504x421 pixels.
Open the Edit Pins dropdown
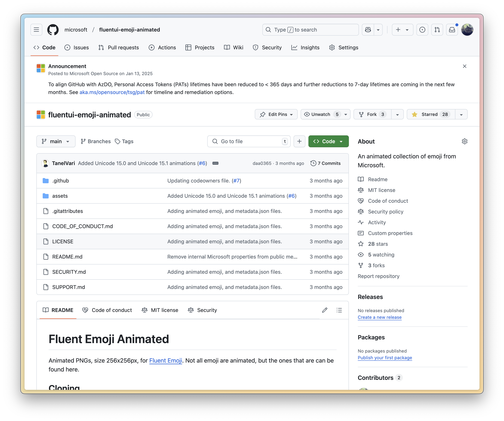276,114
